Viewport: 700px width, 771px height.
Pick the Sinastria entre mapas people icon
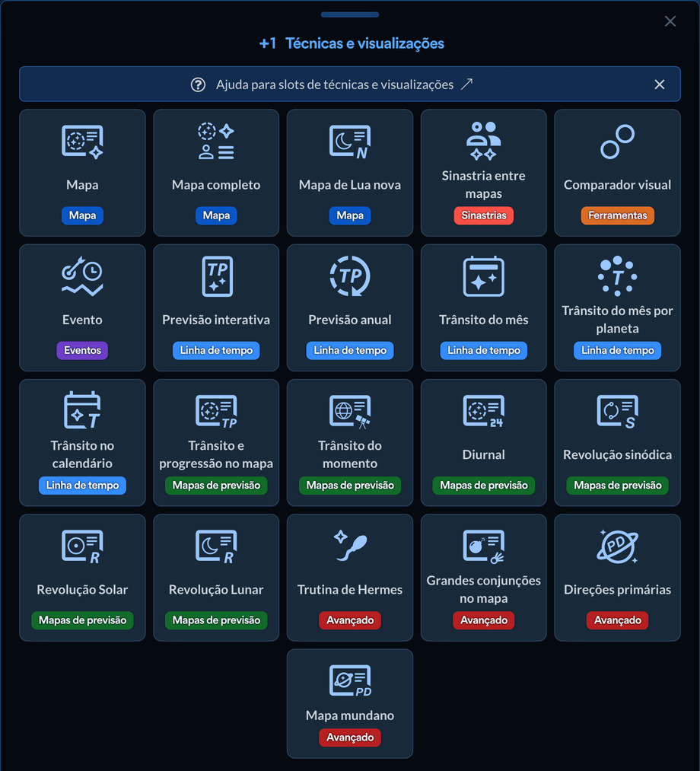484,141
